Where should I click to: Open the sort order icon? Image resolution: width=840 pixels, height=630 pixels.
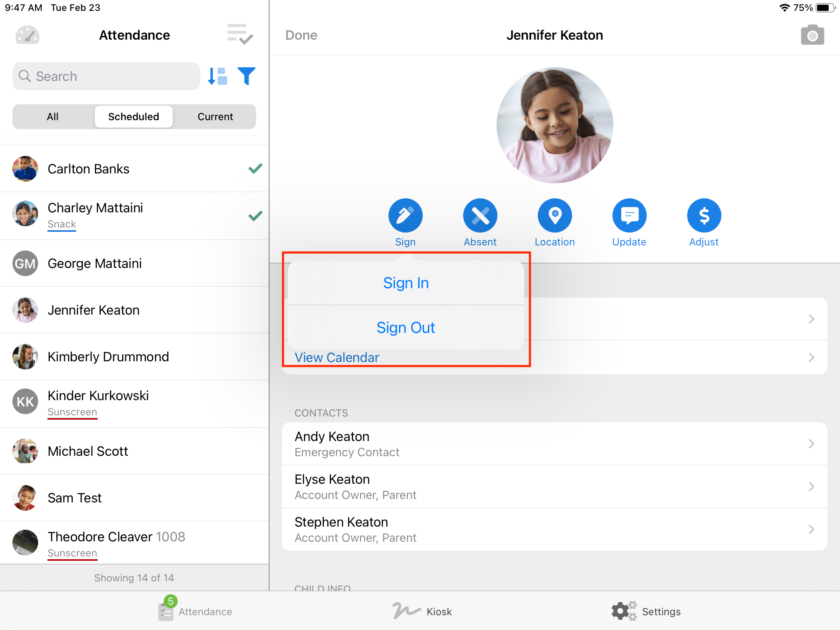(217, 76)
